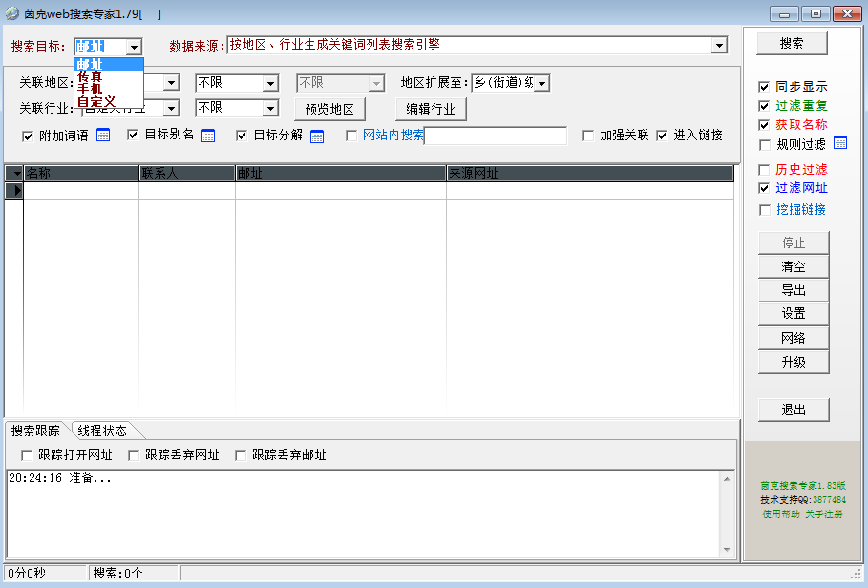
Task: Click the log entry 20:24:16 准备...
Action: pyautogui.click(x=60, y=478)
